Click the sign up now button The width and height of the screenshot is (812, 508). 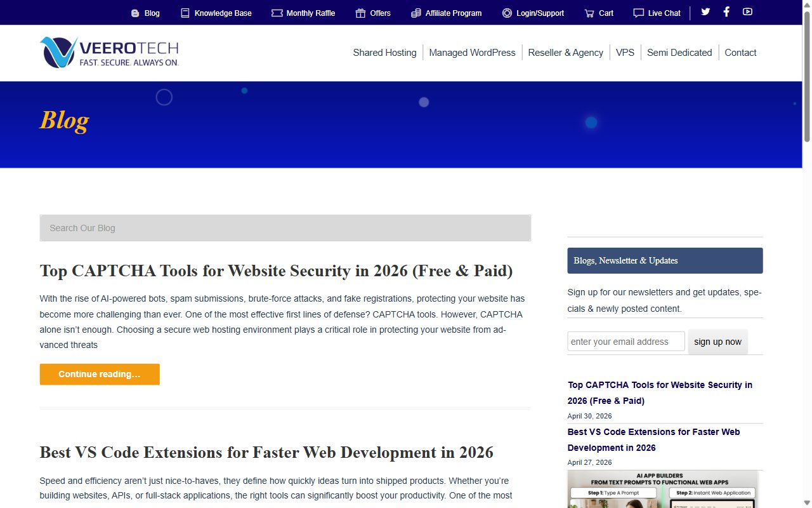(717, 342)
